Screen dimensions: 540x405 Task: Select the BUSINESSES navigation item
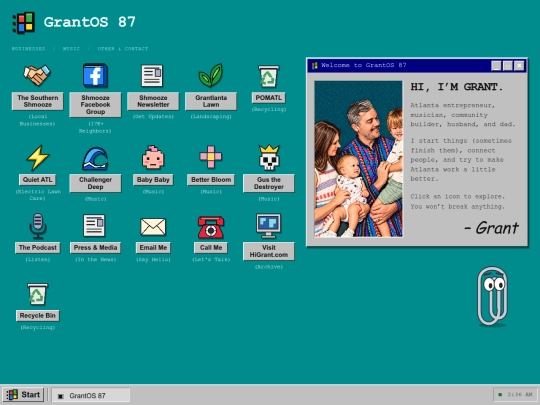click(x=29, y=49)
